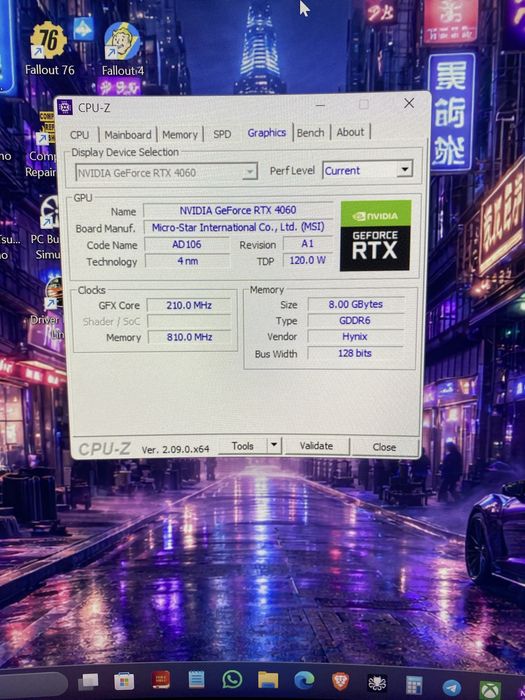The width and height of the screenshot is (525, 700).
Task: Click the memory Vendor value Hynix
Action: tap(355, 337)
